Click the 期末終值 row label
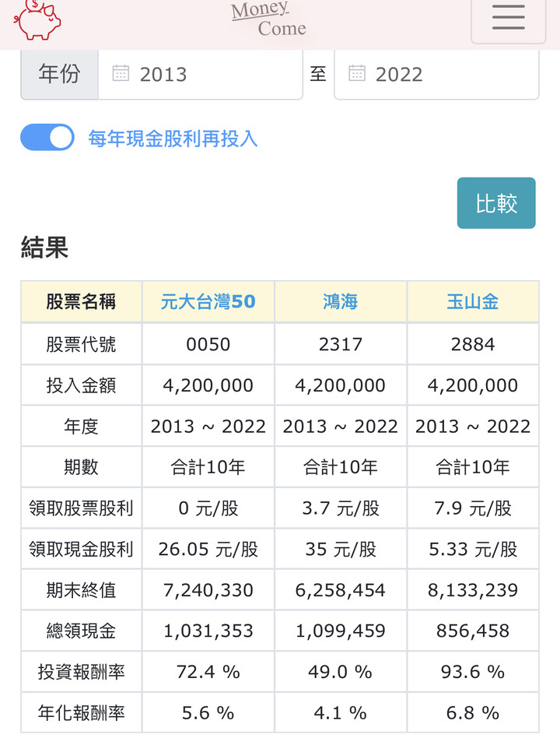 coord(82,590)
